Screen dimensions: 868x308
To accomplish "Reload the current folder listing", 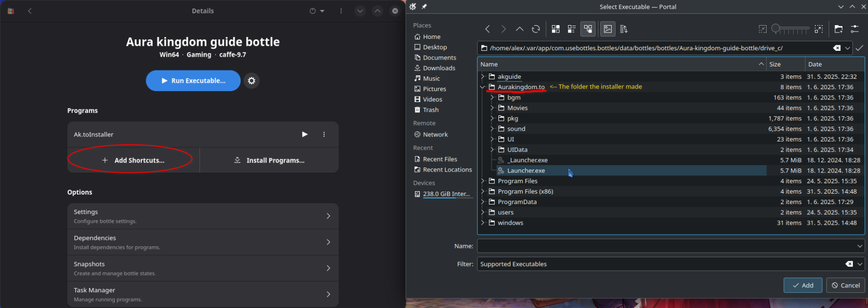I will click(536, 29).
